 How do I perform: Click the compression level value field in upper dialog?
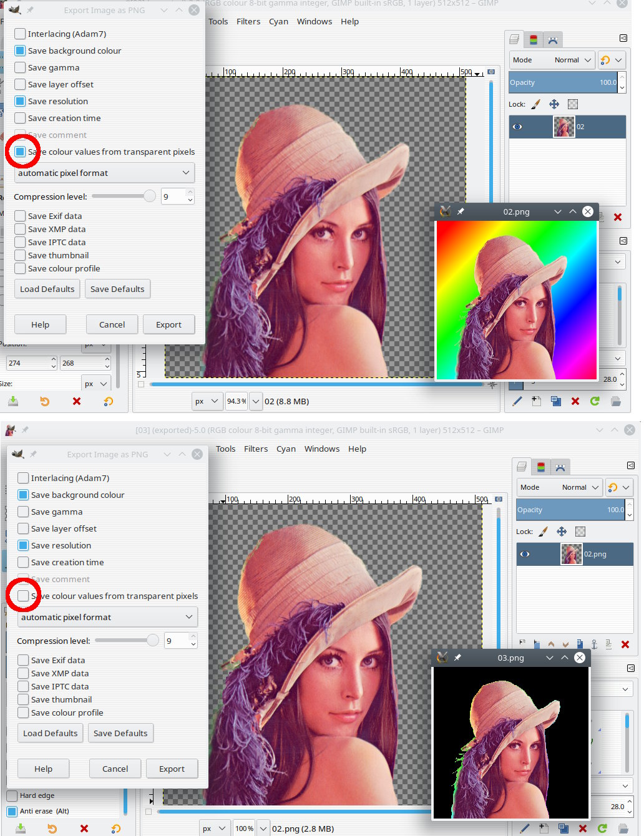point(173,197)
